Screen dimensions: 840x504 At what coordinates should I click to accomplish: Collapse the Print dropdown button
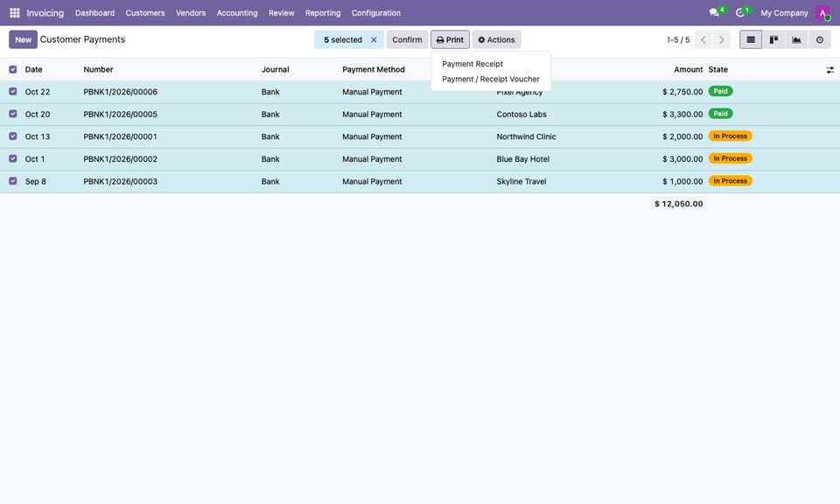[x=450, y=39]
